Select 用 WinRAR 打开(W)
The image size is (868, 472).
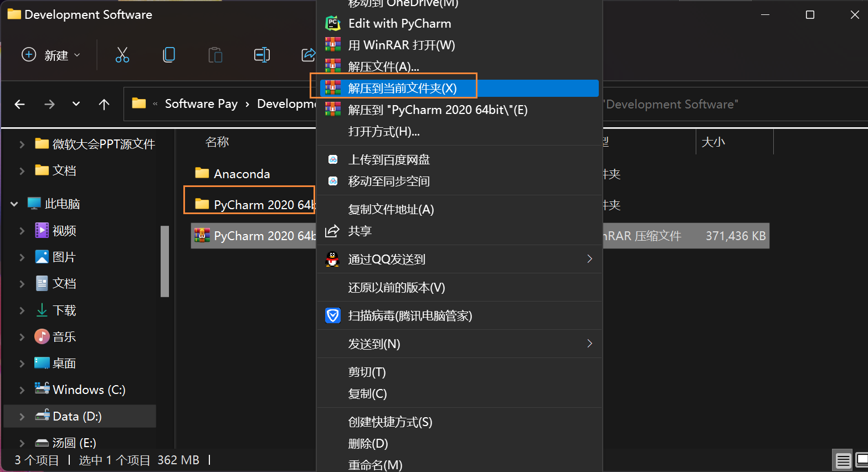[459, 45]
